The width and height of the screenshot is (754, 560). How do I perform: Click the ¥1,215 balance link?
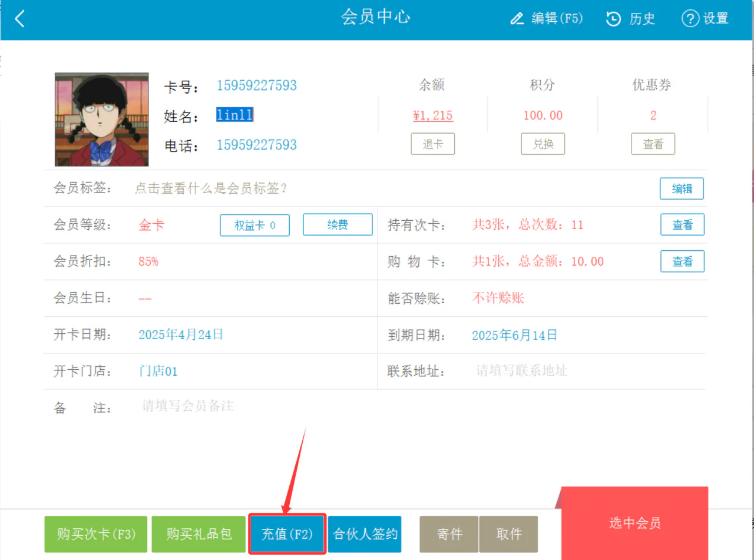point(432,115)
